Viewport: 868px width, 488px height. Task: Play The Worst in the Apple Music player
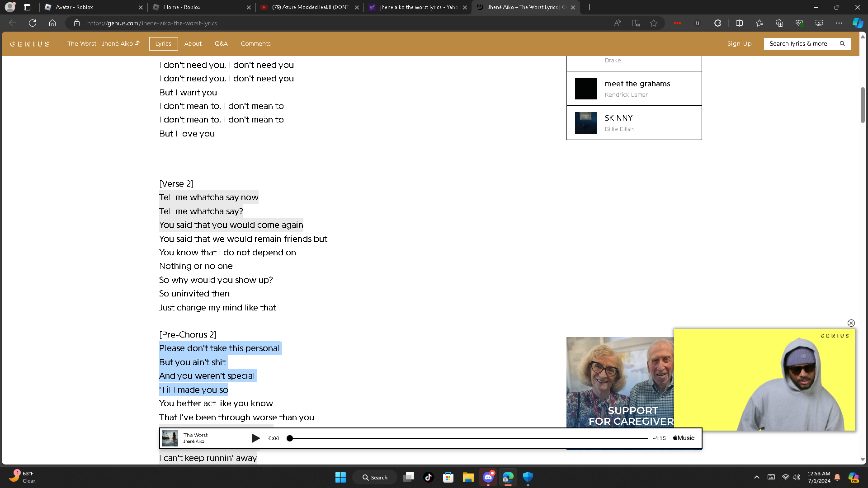tap(255, 438)
